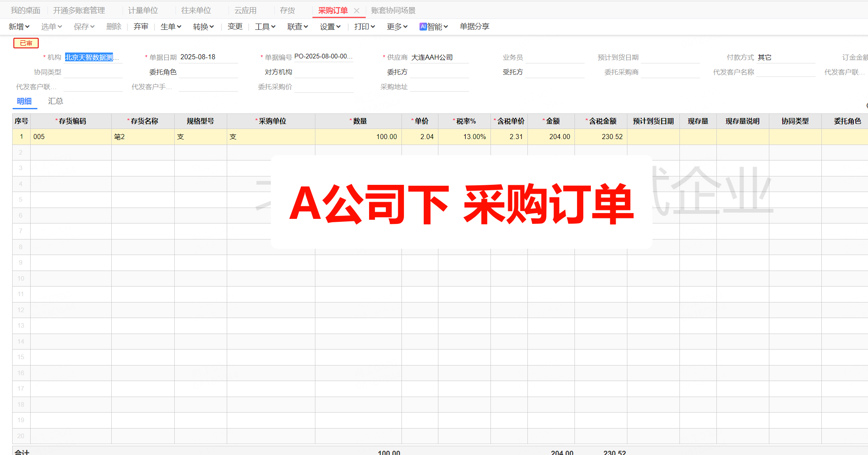
Task: Click the 受托方 input field
Action: point(554,72)
